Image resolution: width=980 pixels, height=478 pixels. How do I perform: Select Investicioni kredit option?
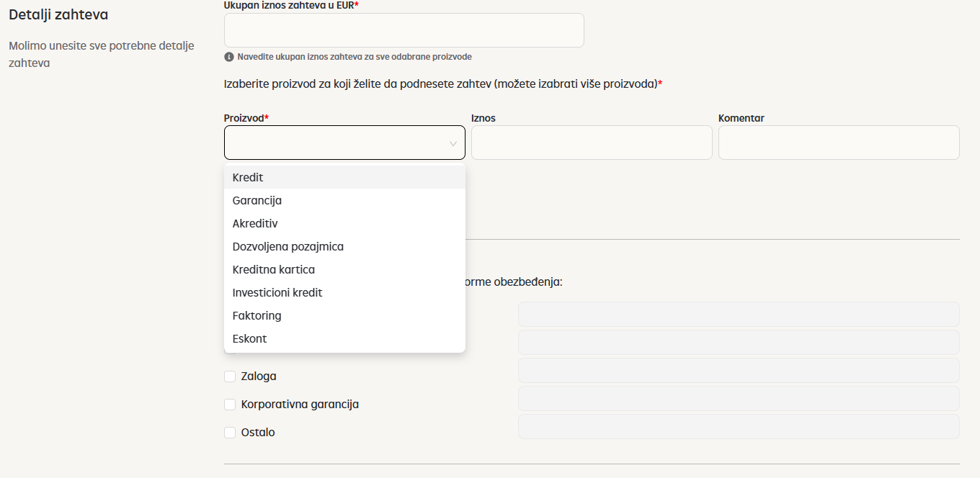(344, 292)
